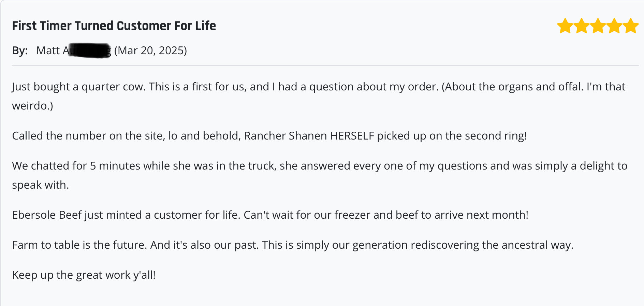This screenshot has width=644, height=306.
Task: Click 'Ebersole Beef' in the review text
Action: (x=47, y=215)
